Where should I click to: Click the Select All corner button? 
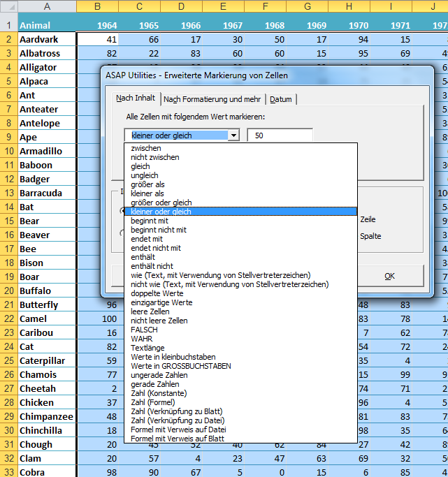[9, 6]
